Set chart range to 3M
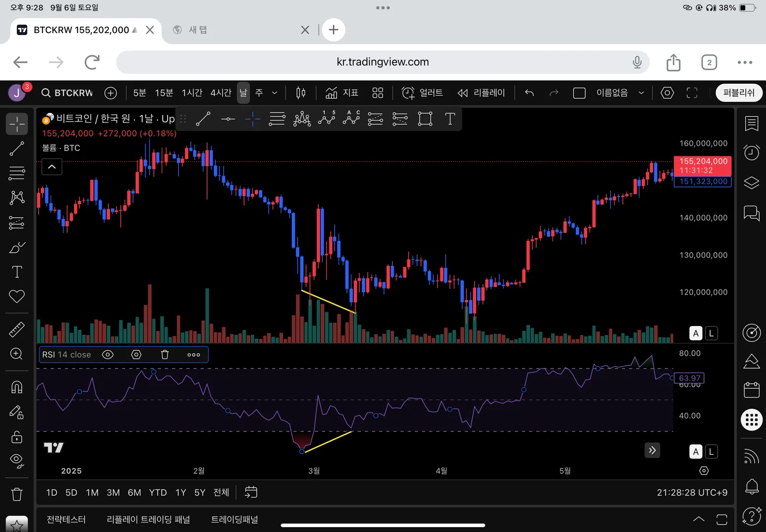The height and width of the screenshot is (532, 766). coord(113,493)
